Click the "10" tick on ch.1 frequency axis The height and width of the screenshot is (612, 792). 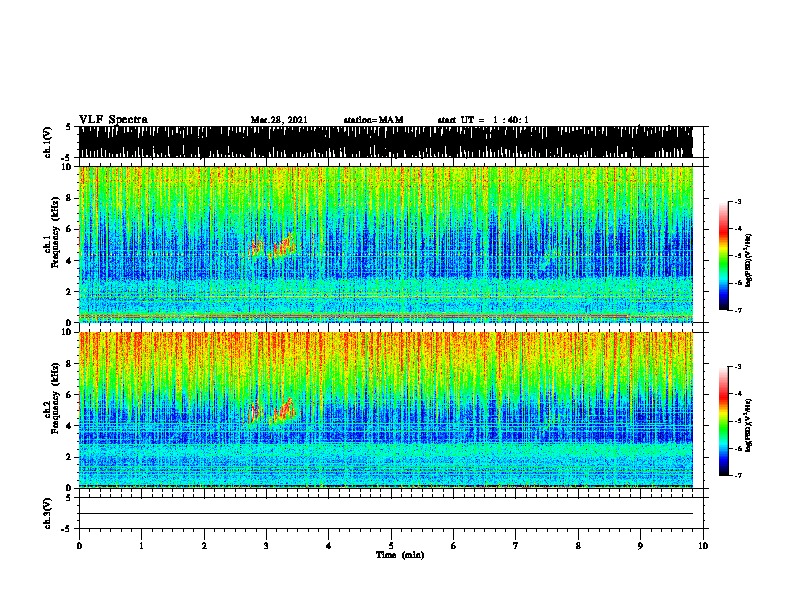(66, 167)
